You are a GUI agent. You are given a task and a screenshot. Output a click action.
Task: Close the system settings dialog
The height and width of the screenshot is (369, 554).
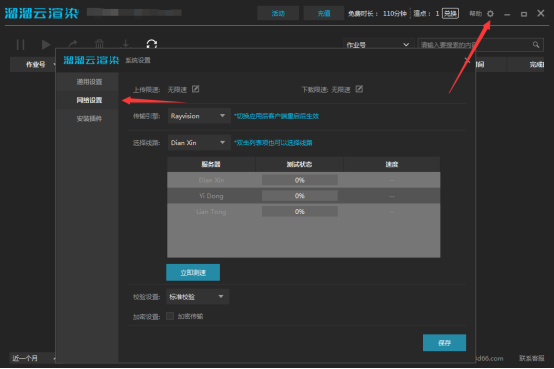pos(467,60)
